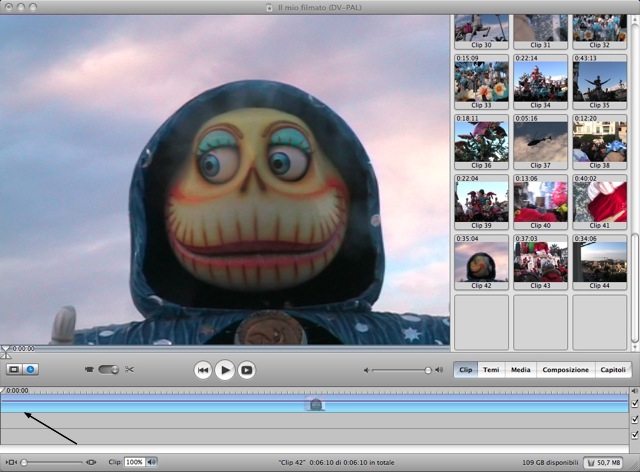Click the Clip volume 100% field

click(135, 462)
